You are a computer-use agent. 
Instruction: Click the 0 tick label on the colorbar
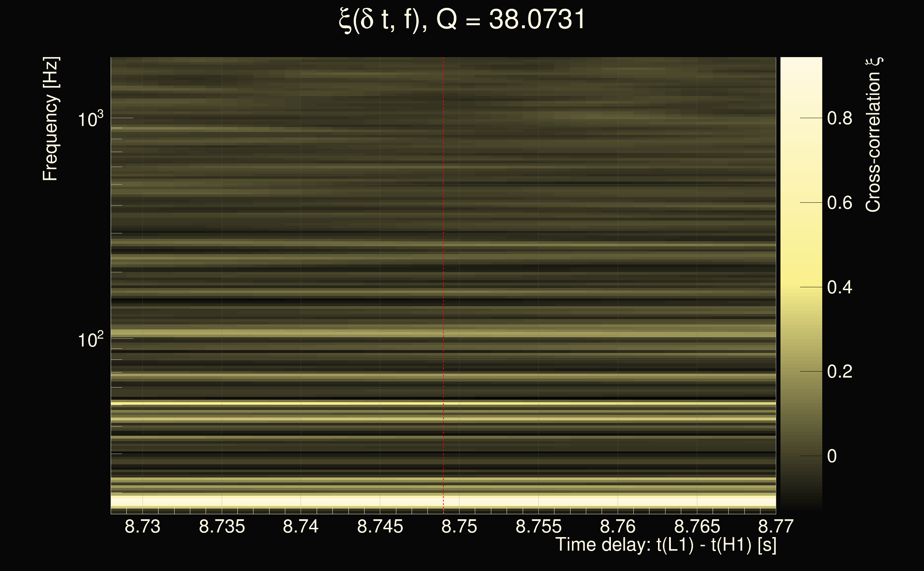click(832, 456)
